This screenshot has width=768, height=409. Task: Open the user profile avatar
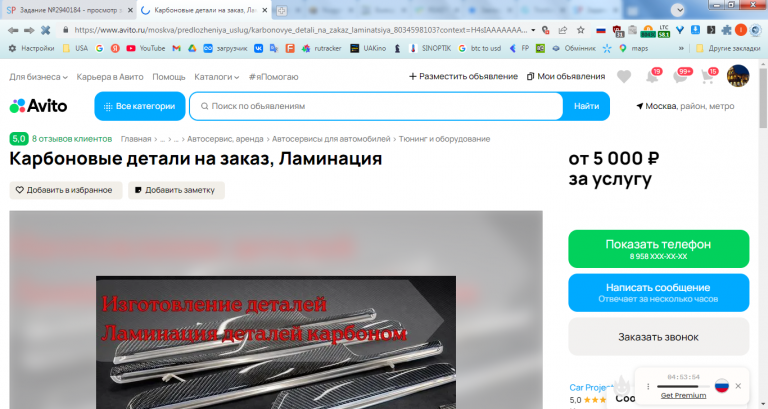[x=738, y=76]
